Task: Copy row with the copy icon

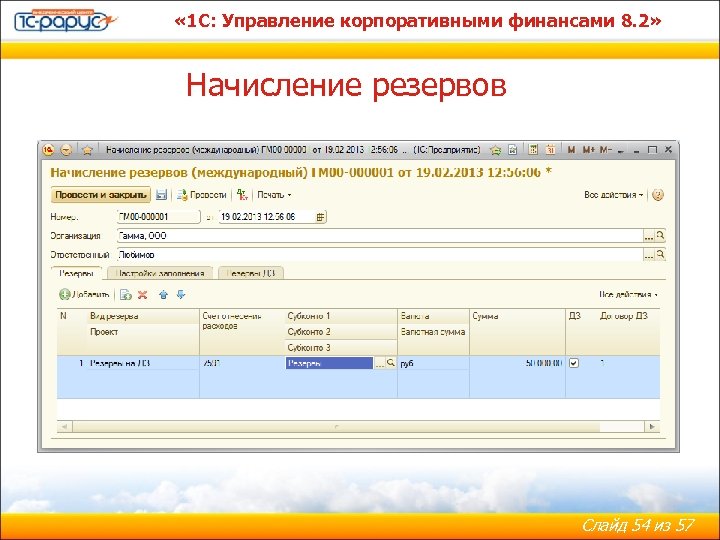Action: 125,295
